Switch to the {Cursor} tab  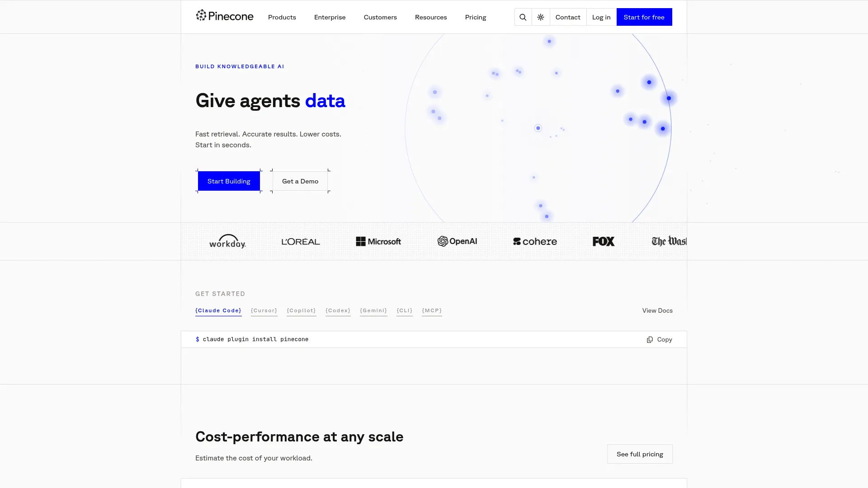pyautogui.click(x=264, y=311)
